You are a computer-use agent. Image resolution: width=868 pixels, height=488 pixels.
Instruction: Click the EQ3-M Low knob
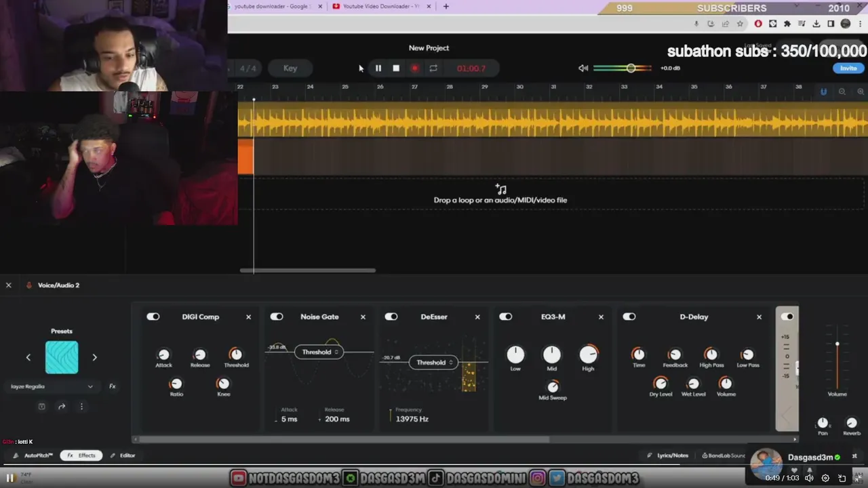(x=515, y=354)
